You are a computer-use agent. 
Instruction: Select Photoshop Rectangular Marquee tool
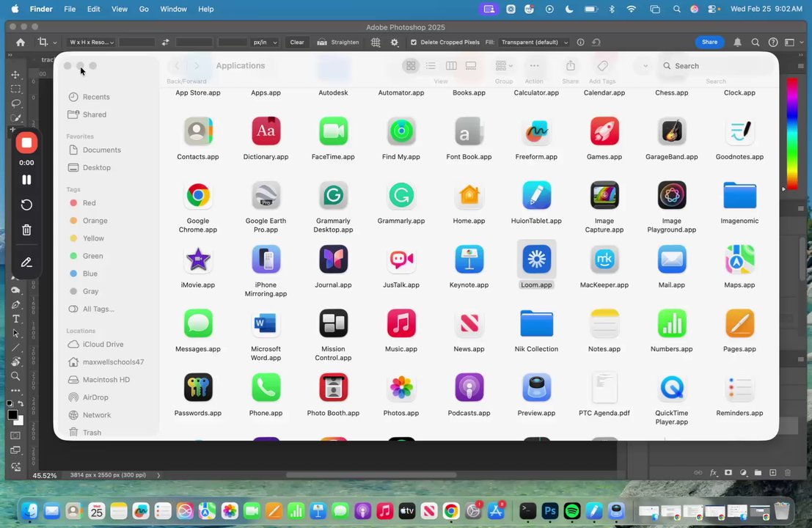[x=16, y=89]
